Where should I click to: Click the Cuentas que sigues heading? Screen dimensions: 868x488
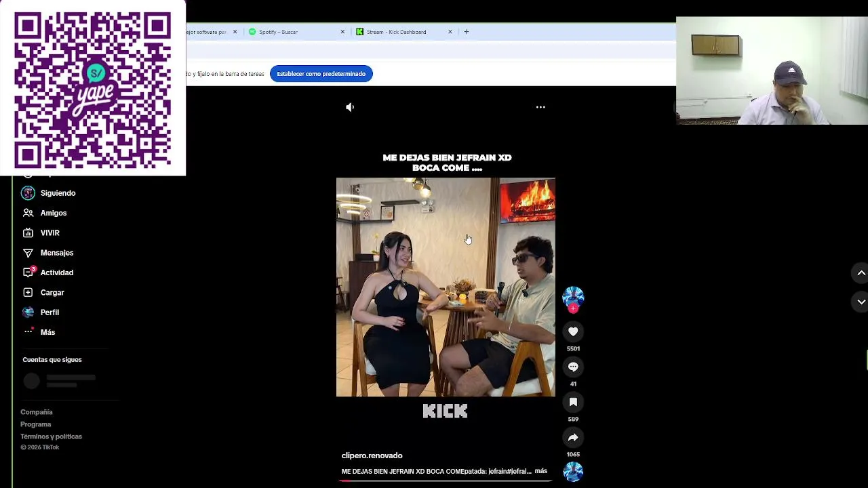[52, 360]
